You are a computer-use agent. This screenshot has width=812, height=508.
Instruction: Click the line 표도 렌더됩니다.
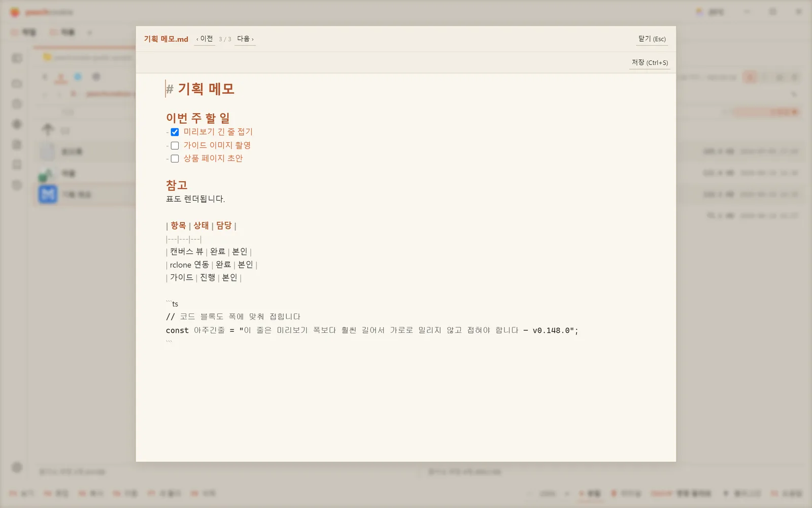(195, 199)
